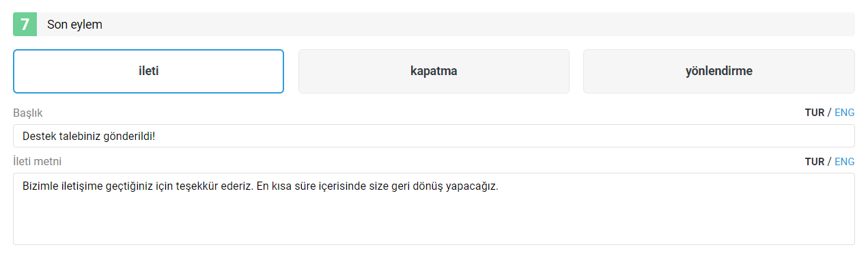
Task: Select the 'ileti' final action option
Action: pyautogui.click(x=148, y=71)
